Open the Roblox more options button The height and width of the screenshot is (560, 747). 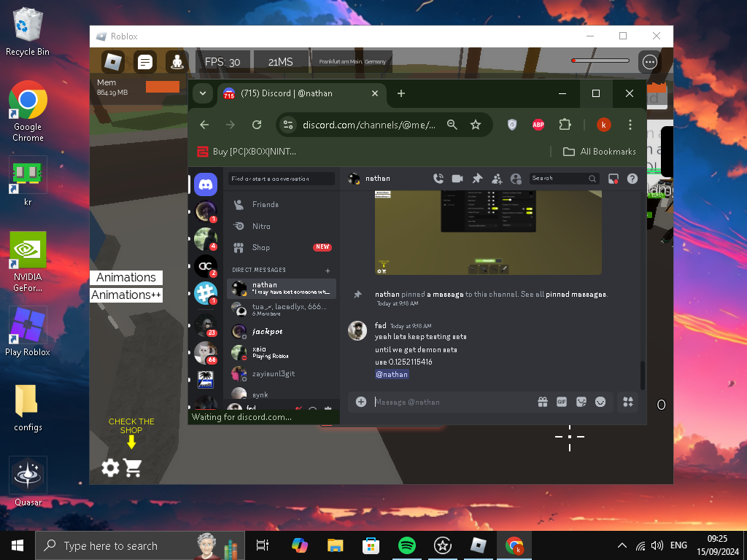click(650, 62)
